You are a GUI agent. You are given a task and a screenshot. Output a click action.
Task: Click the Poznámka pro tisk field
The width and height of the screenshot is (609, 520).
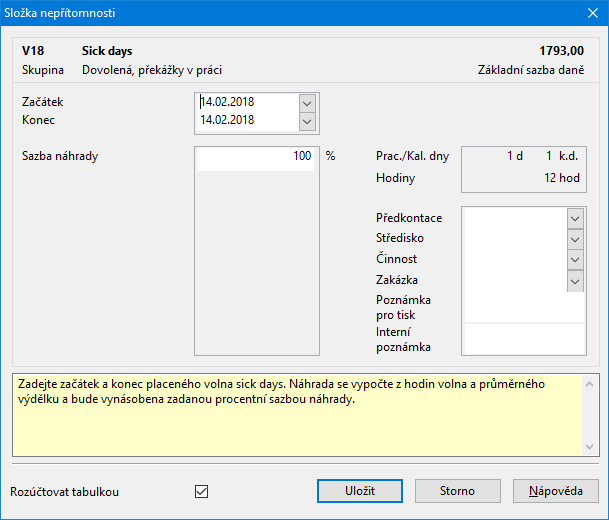(x=524, y=308)
